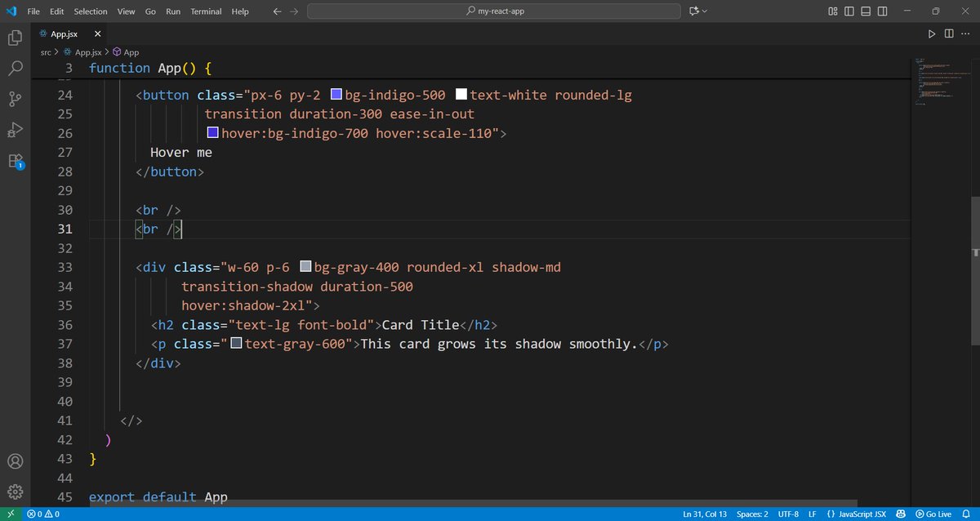980x521 pixels.
Task: Open the Source Control view
Action: click(x=15, y=99)
